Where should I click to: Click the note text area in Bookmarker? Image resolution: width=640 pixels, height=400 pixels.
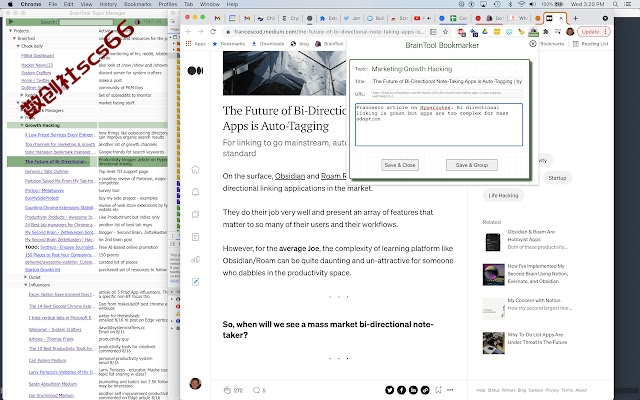[439, 124]
